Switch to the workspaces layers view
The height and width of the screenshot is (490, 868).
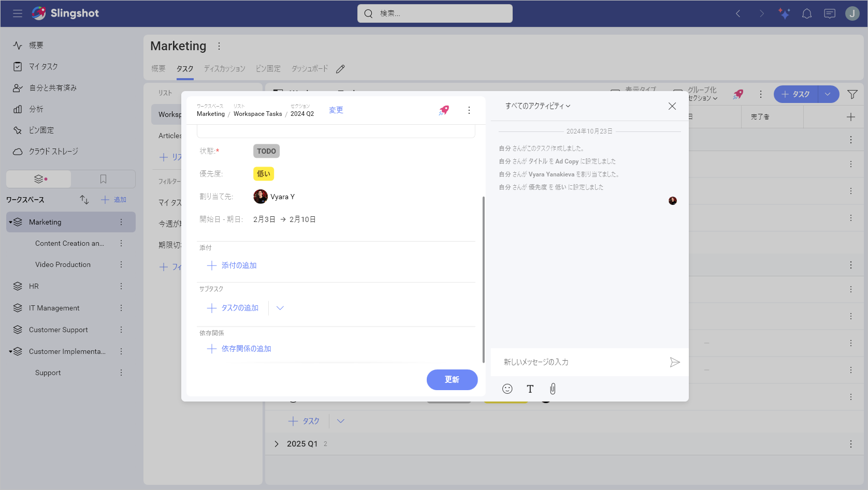click(39, 179)
